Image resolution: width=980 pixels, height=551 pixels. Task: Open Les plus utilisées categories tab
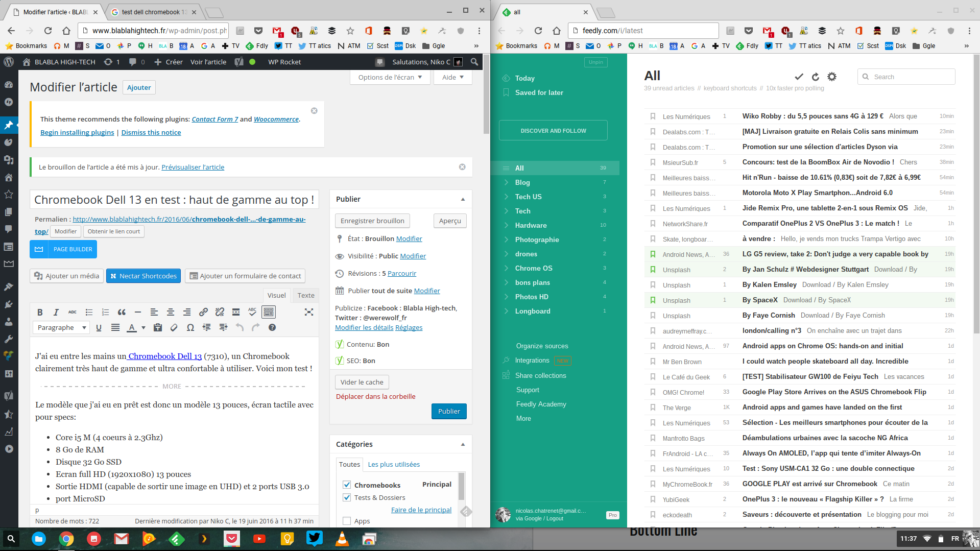pyautogui.click(x=394, y=464)
